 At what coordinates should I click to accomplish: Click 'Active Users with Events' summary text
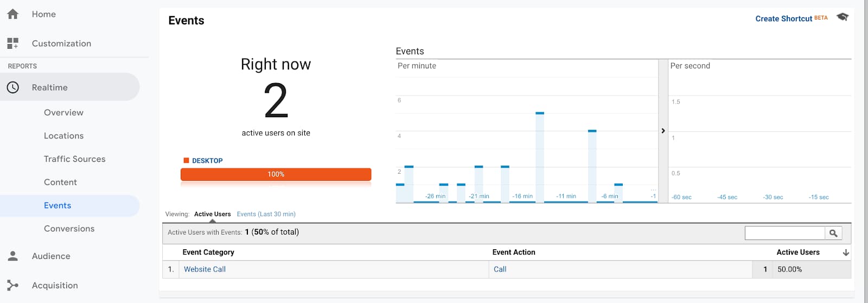233,232
